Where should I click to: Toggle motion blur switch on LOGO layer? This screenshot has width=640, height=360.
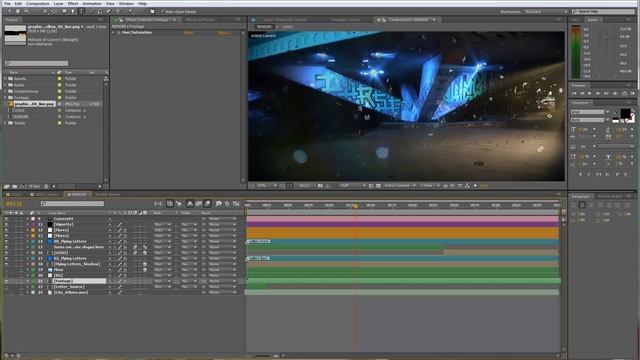point(135,253)
